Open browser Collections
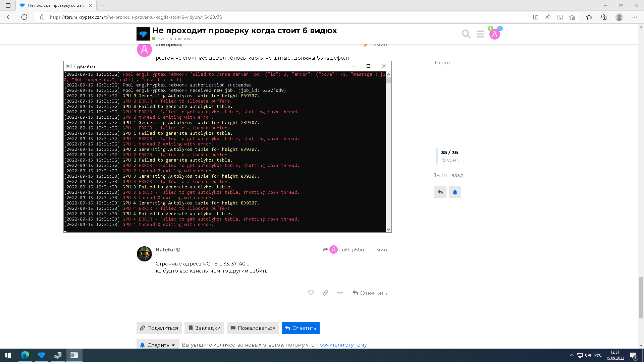This screenshot has height=362, width=644. click(x=604, y=17)
